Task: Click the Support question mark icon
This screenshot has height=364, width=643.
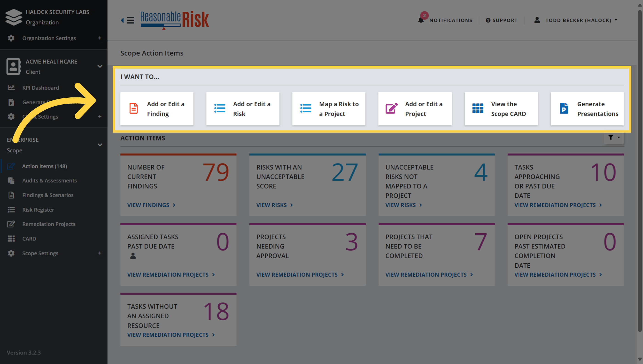Action: point(488,20)
